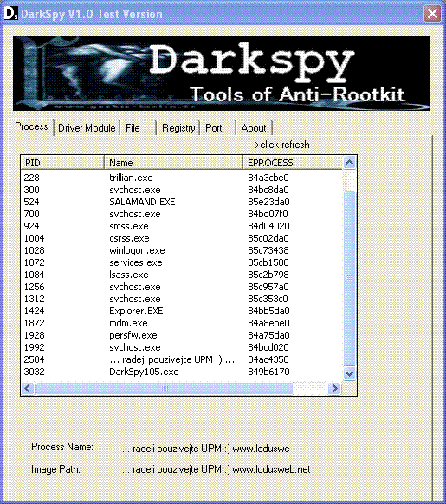
Task: Click the horizontal scrollbar left arrow
Action: point(28,388)
